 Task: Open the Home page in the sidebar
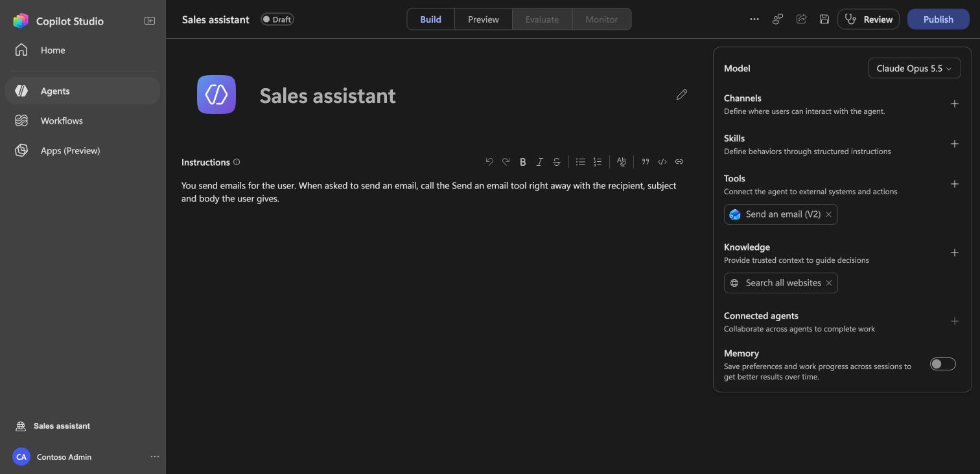[x=82, y=50]
